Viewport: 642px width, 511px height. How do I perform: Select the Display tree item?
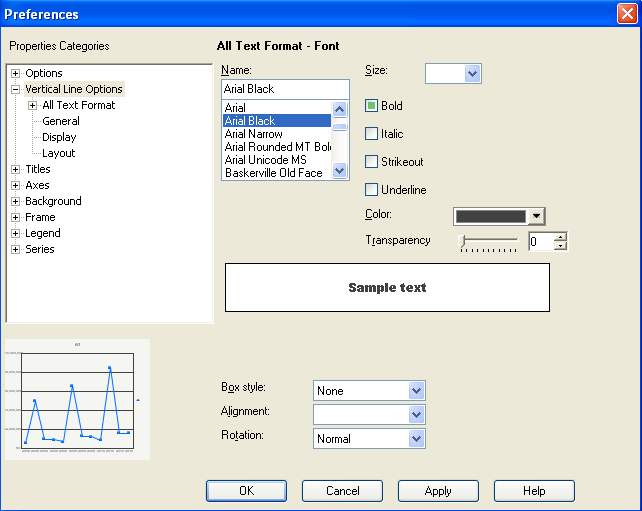point(59,137)
